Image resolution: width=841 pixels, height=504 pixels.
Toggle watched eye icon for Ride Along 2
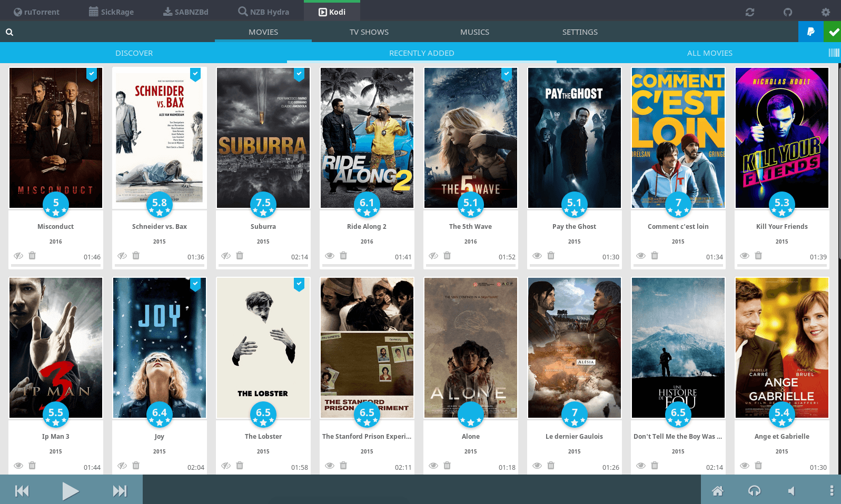pos(330,256)
